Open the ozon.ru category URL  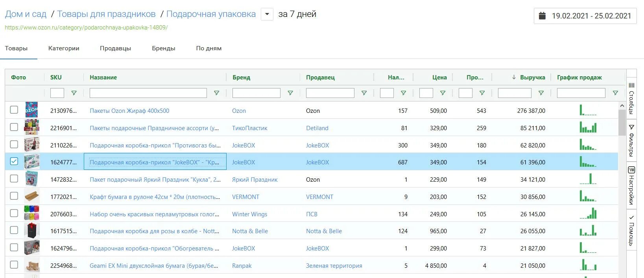(86, 28)
